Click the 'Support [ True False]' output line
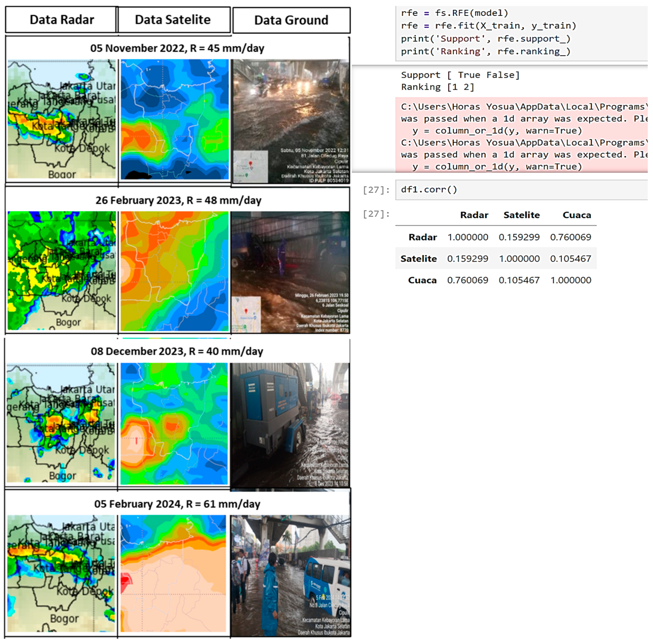Screen dimensions: 653x644 [x=460, y=75]
